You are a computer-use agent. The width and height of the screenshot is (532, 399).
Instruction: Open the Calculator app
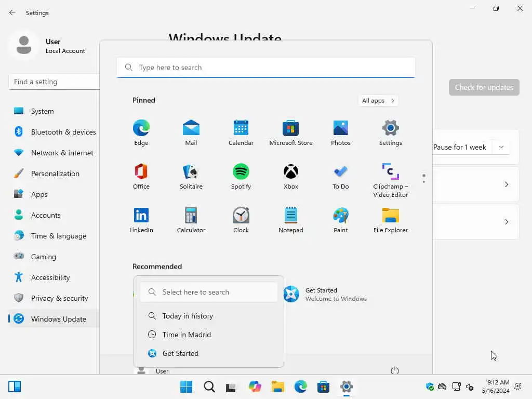click(x=191, y=220)
